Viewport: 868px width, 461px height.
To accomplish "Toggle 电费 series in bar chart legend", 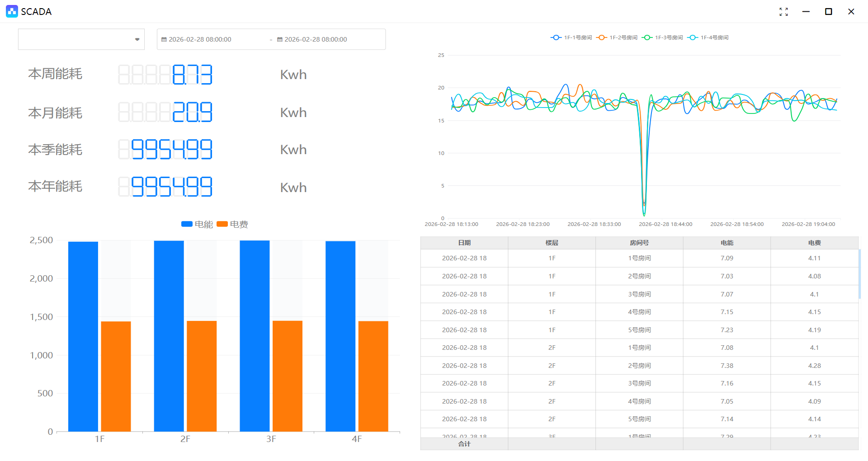I will pos(232,224).
